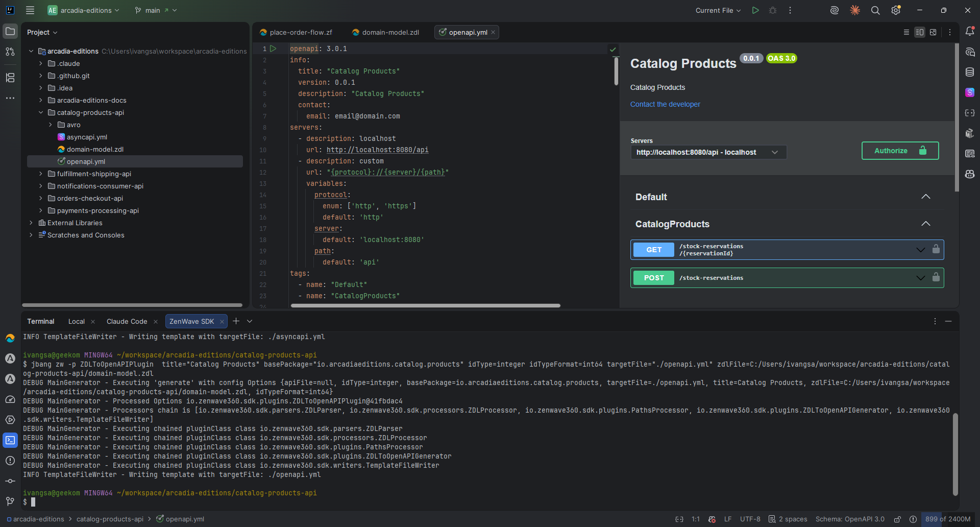Click the project tree horizontal scrollbar
Screen dimensions: 980x527
tap(132, 305)
